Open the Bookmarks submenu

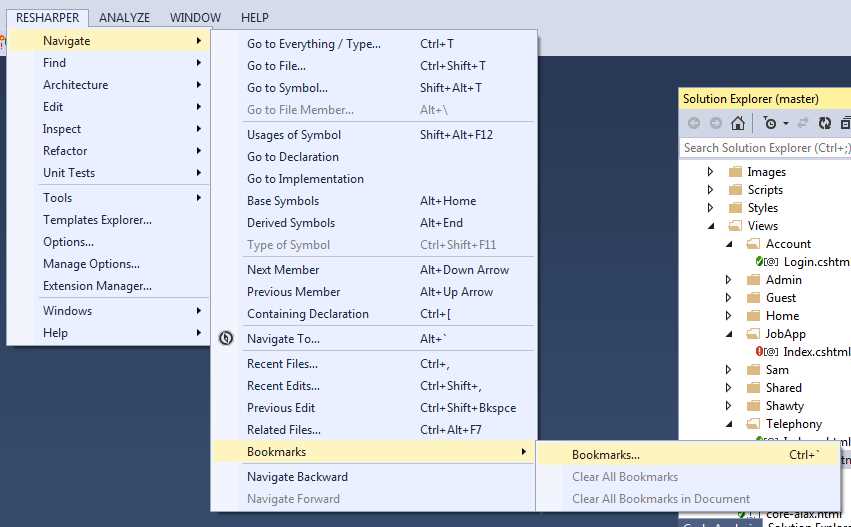374,452
